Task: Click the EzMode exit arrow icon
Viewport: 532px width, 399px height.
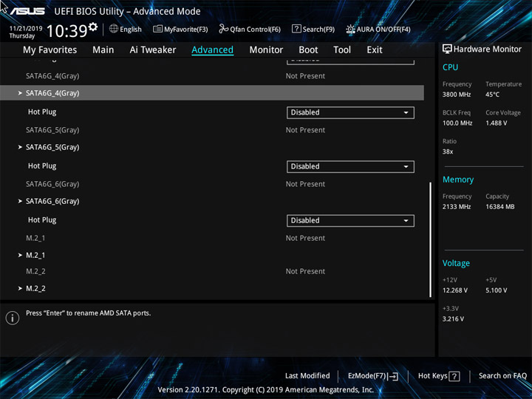Action: tap(392, 376)
